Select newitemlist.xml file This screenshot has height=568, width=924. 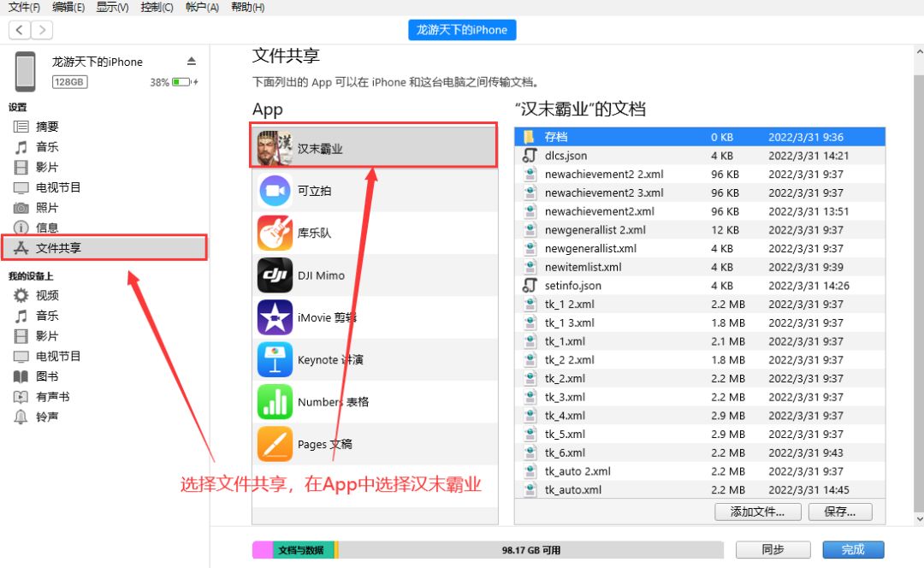click(x=700, y=267)
